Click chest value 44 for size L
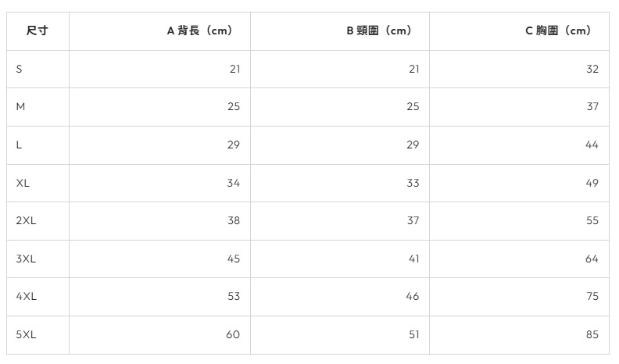Screen dimensions: 619x364 click(x=592, y=145)
